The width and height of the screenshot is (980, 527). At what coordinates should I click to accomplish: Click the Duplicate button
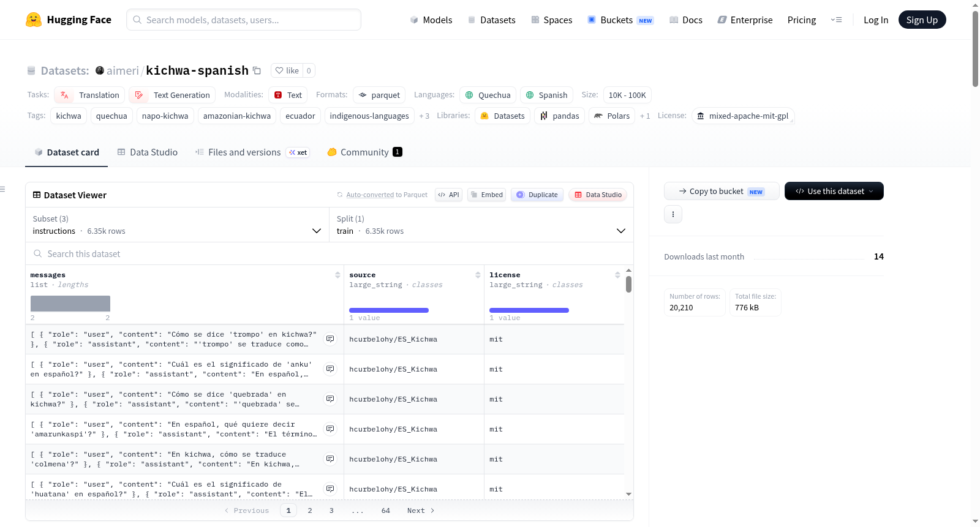coord(537,195)
